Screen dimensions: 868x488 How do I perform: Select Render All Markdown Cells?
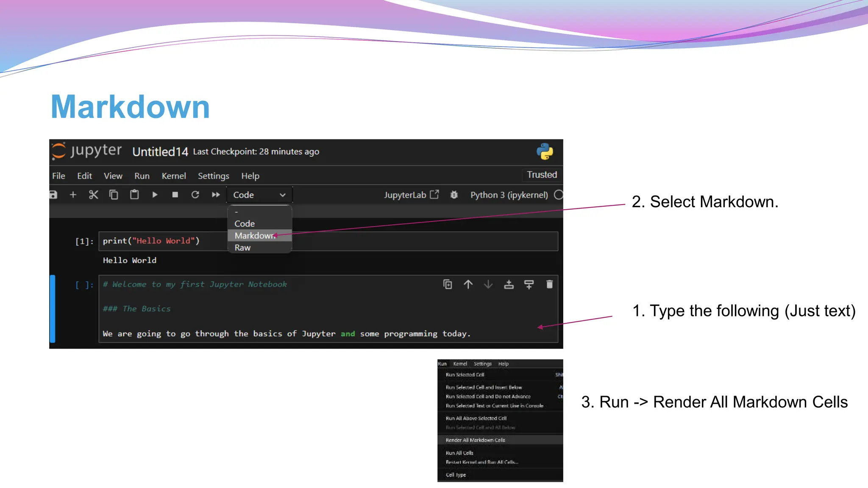tap(500, 440)
